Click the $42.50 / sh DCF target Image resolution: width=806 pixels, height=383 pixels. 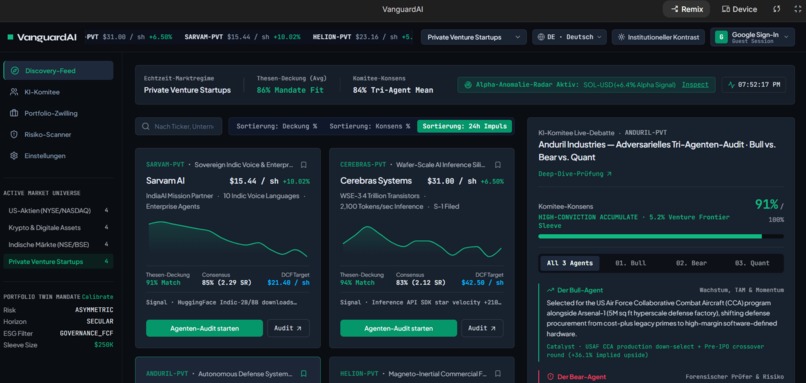tap(482, 283)
